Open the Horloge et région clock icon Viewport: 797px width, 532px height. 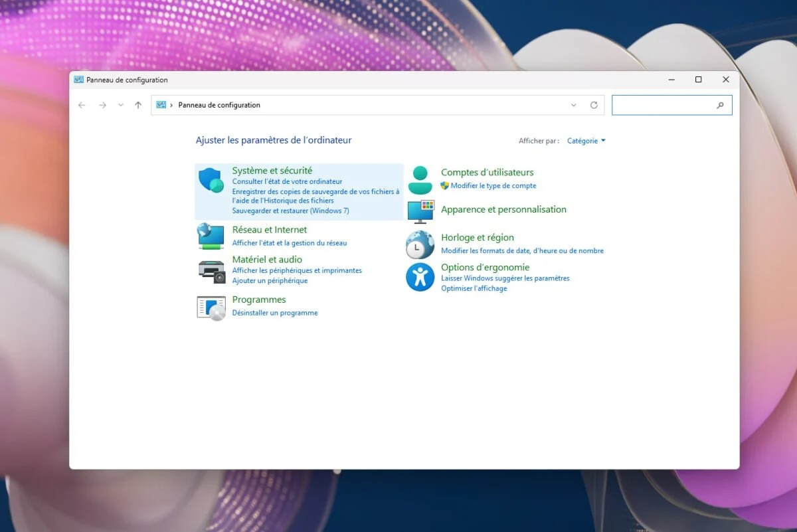[x=420, y=244]
